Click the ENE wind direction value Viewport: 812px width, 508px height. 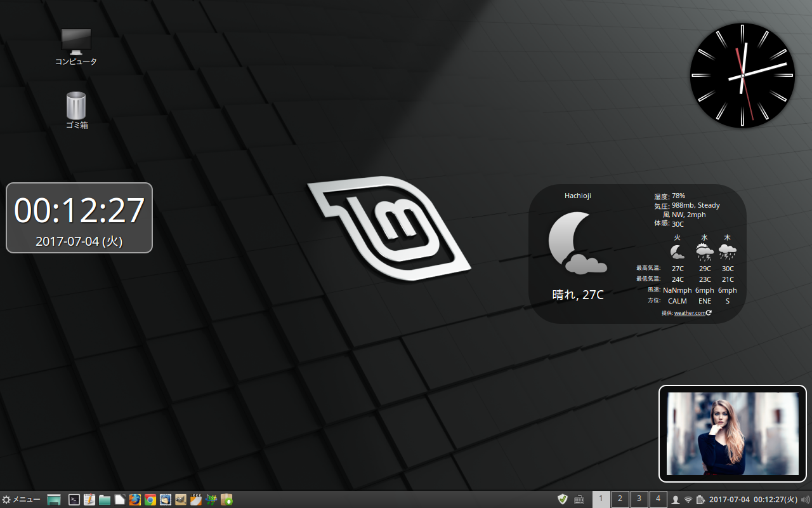click(705, 301)
